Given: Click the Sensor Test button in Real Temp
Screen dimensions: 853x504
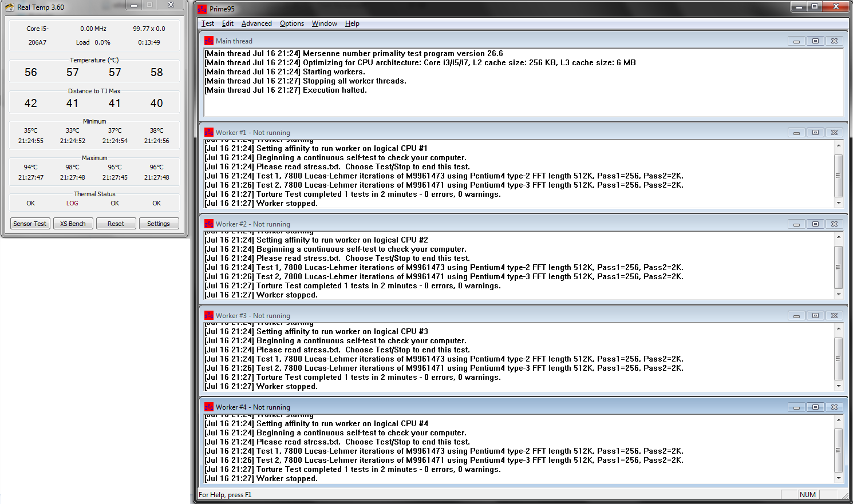Looking at the screenshot, I should [30, 224].
